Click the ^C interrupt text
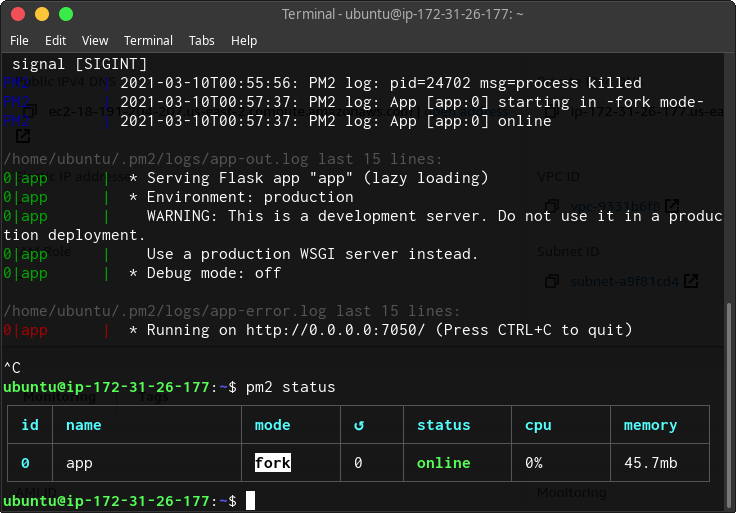 12,368
